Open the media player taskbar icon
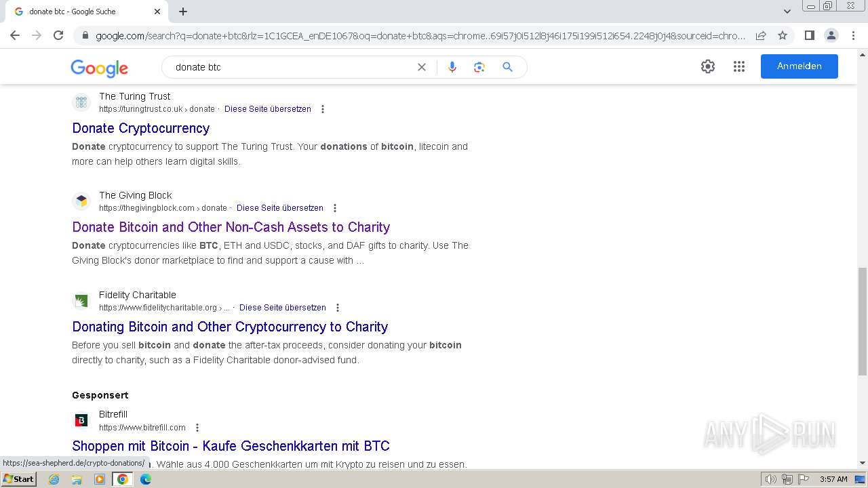Viewport: 868px width, 488px height. tap(100, 479)
